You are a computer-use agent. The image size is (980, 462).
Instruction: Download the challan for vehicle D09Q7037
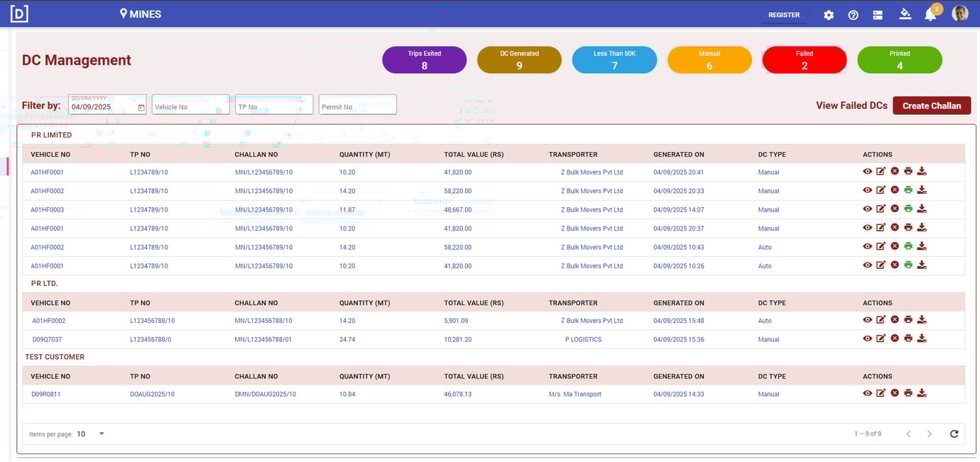coord(922,339)
